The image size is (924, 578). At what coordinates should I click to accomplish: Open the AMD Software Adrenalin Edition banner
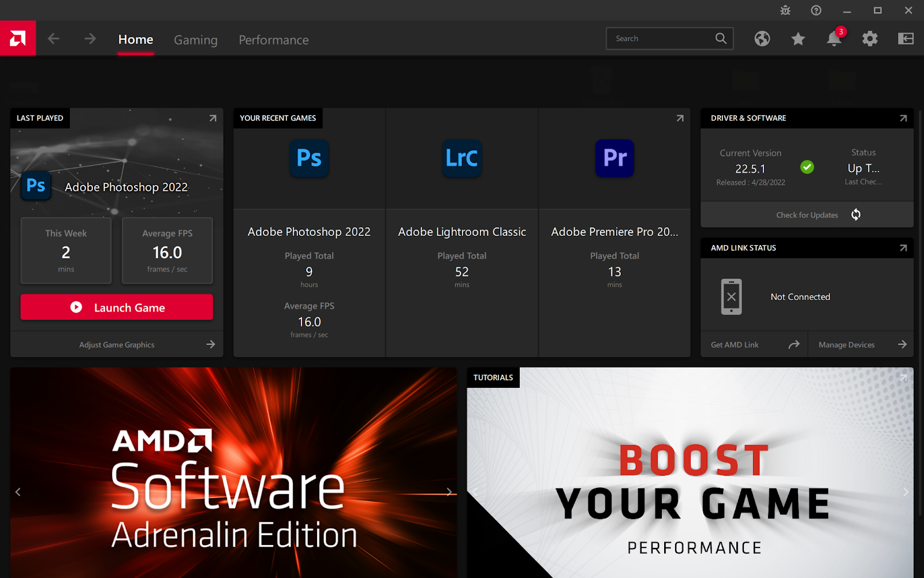click(233, 472)
